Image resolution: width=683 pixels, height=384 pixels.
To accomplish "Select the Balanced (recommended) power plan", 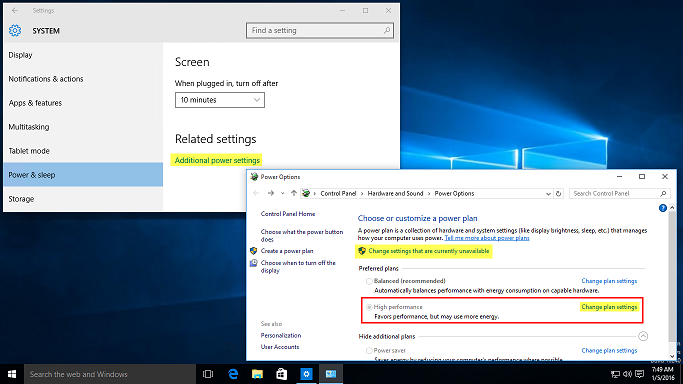I will [x=369, y=281].
